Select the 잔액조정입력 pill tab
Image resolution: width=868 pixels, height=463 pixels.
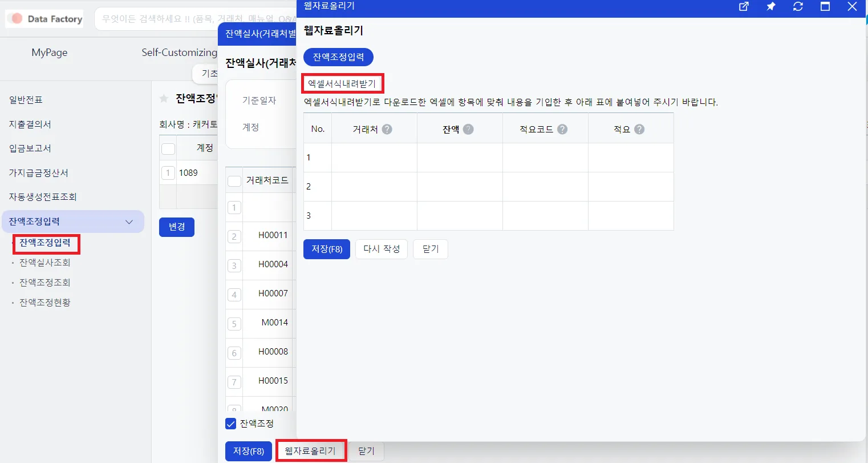tap(338, 57)
